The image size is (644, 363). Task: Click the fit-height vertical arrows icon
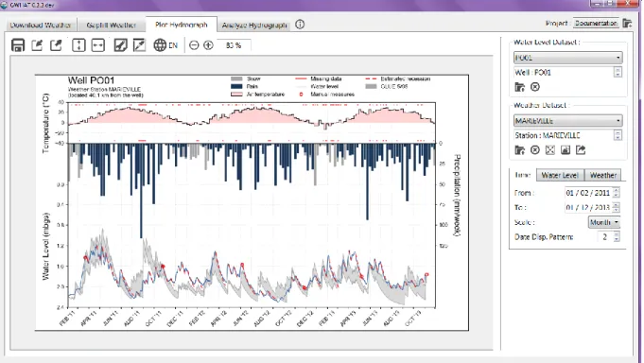(x=78, y=45)
